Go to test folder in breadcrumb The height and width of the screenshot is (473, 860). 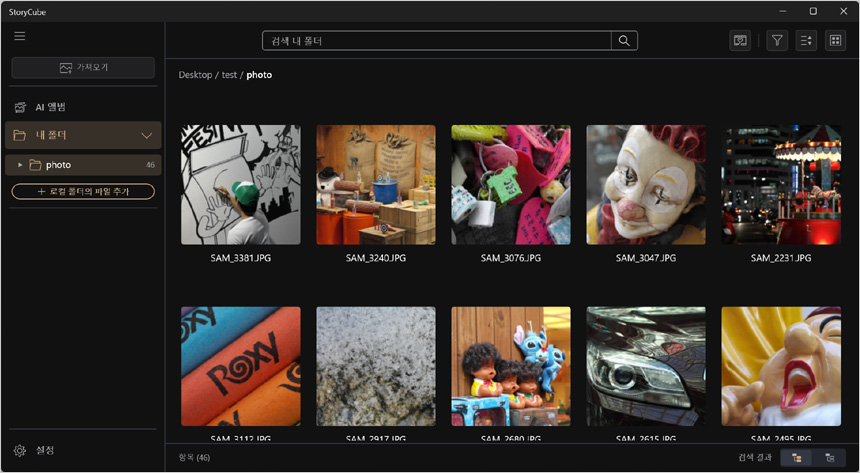coord(229,75)
